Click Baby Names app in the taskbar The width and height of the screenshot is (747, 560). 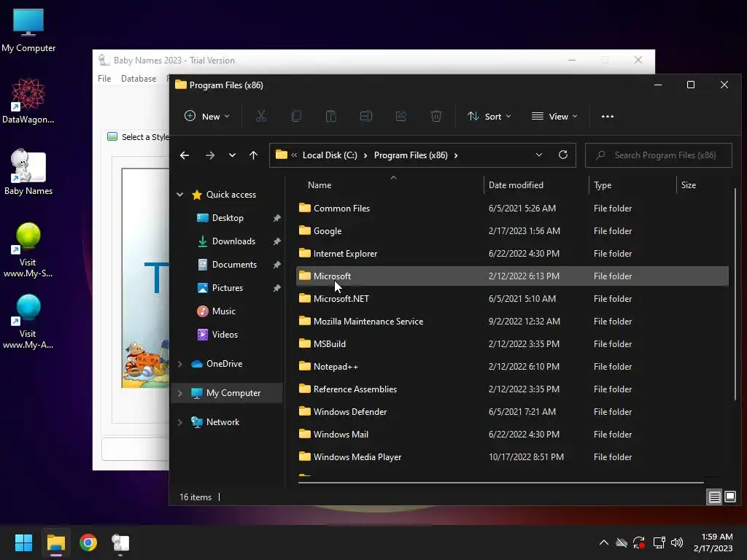(120, 542)
